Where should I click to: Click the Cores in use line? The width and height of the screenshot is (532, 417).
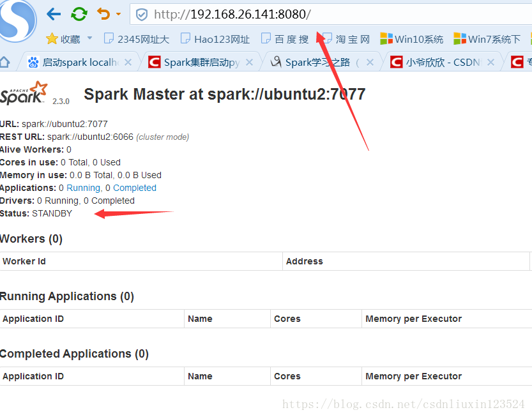(x=60, y=162)
